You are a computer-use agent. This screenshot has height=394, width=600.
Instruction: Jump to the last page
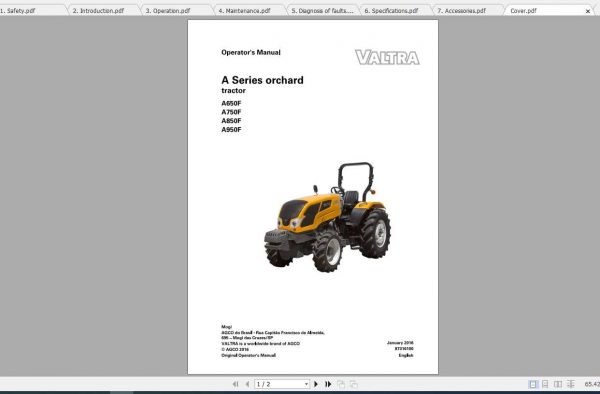pyautogui.click(x=328, y=384)
